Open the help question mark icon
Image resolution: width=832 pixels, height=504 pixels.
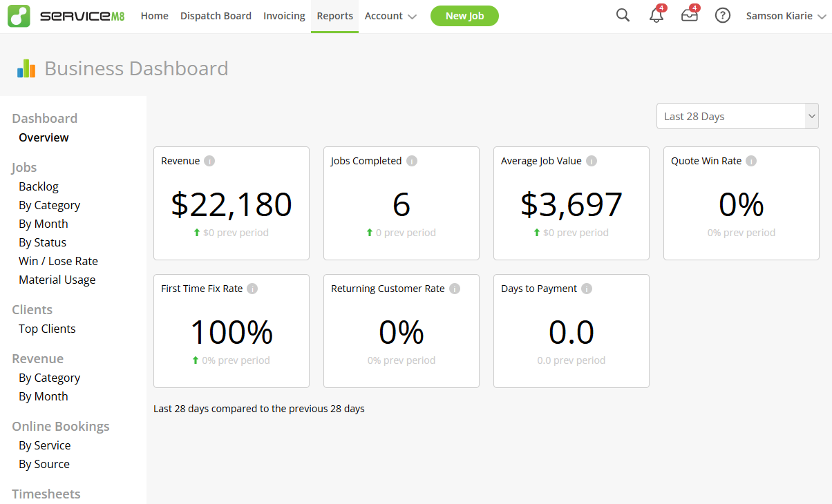(x=723, y=15)
